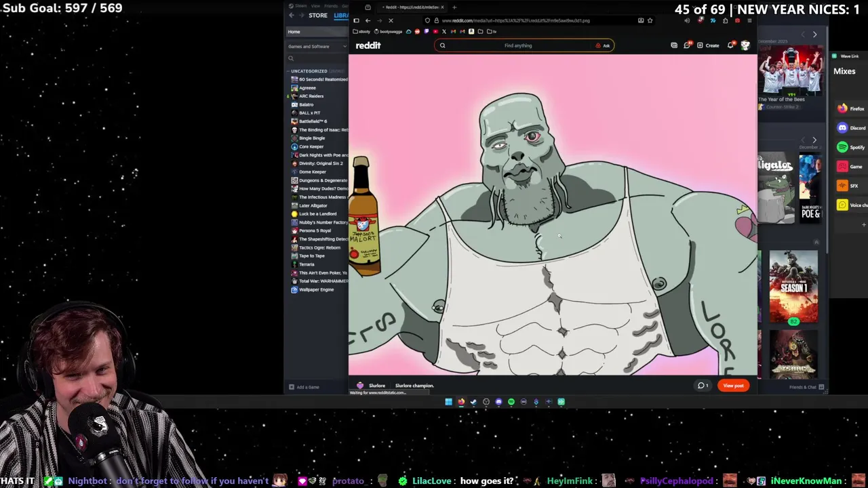Bookmark page with the star icon
This screenshot has height=488, width=868.
click(650, 20)
